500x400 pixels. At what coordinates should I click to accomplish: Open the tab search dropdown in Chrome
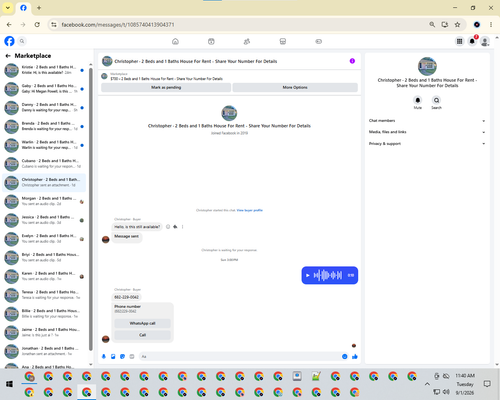point(8,8)
